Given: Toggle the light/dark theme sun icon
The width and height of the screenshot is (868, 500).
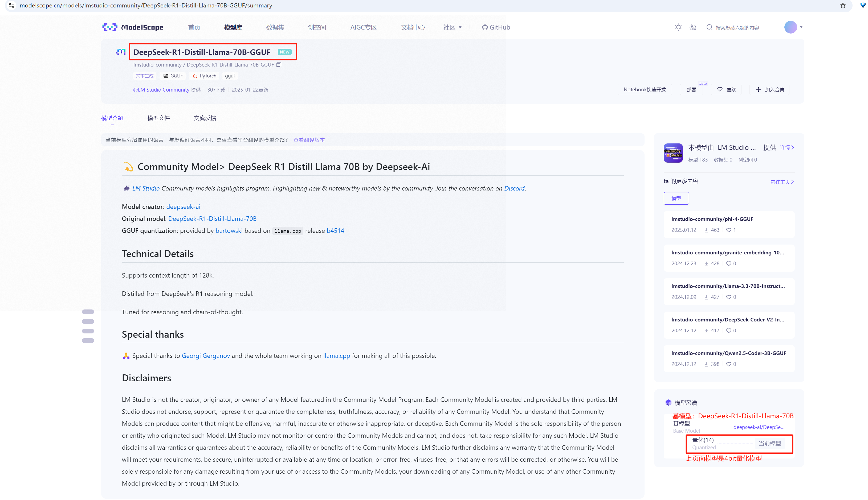Looking at the screenshot, I should tap(678, 27).
